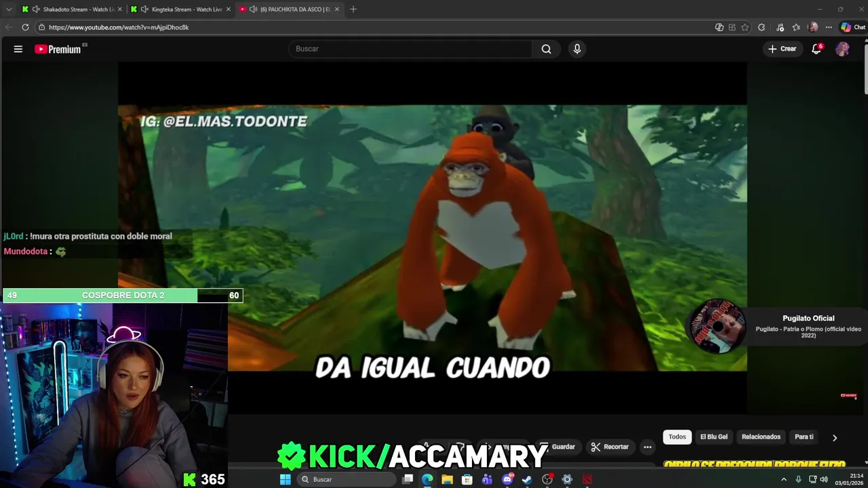Mute the Kingteka Stream tab audio
The image size is (868, 488).
click(x=144, y=9)
